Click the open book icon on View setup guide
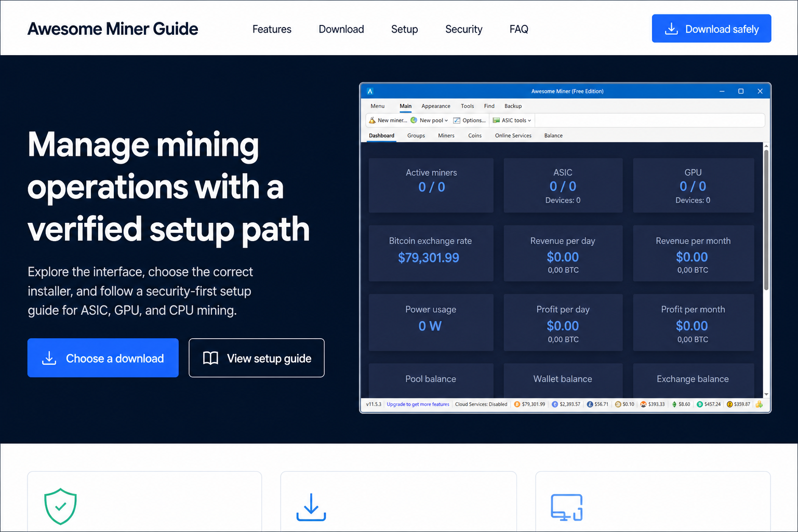 click(x=210, y=358)
